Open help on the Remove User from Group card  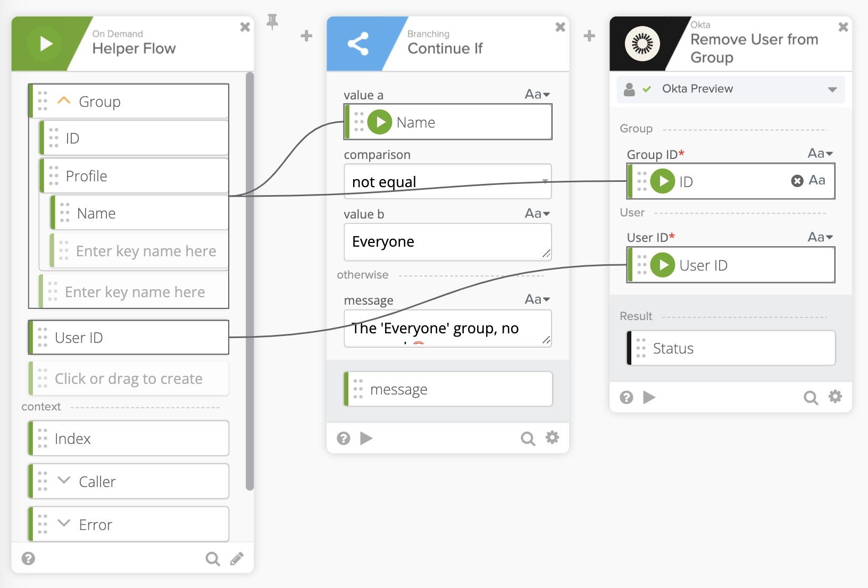(x=627, y=397)
